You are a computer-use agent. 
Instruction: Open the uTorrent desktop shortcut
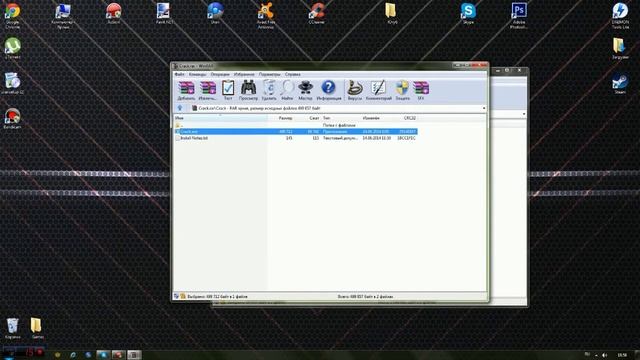coord(12,48)
